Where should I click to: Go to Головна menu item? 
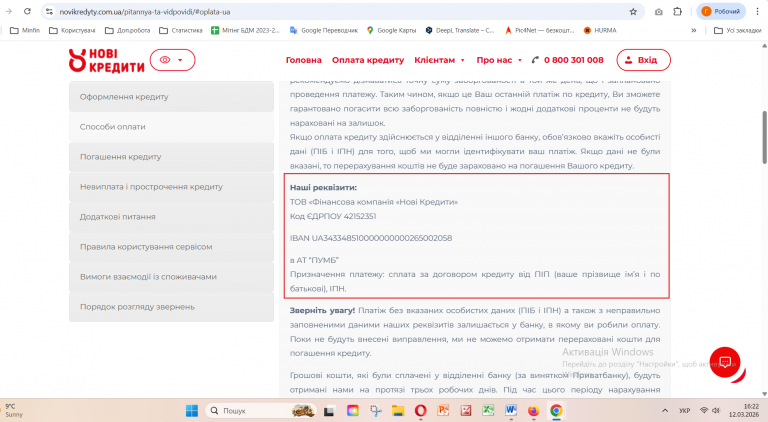coord(304,60)
